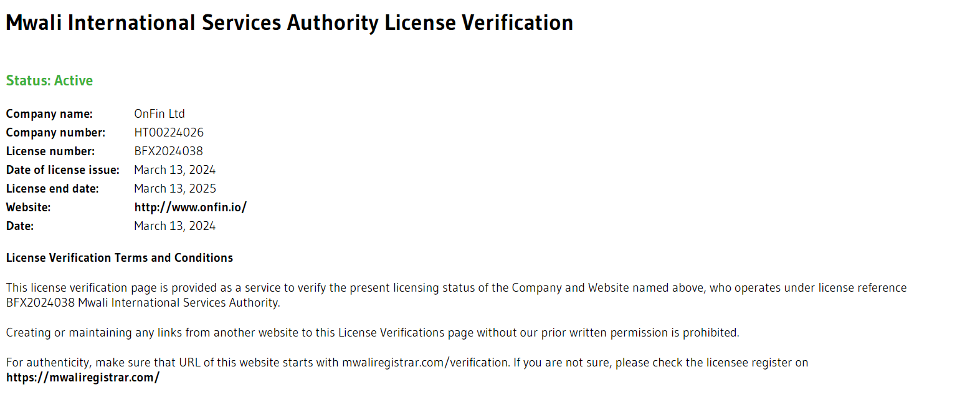Click the License end date: label
The image size is (980, 397).
pyautogui.click(x=52, y=189)
